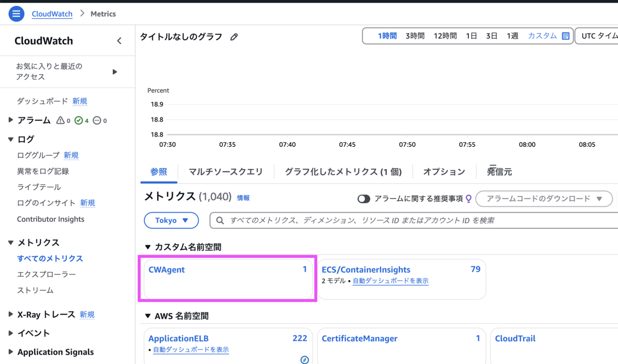618x364 pixels.
Task: Go to CloudWatch in the breadcrumb
Action: [52, 14]
